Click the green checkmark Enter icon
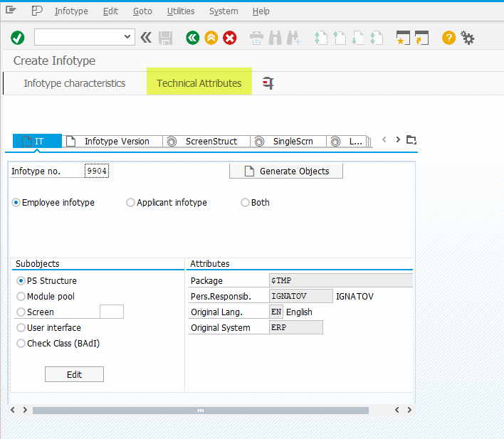 pyautogui.click(x=17, y=38)
